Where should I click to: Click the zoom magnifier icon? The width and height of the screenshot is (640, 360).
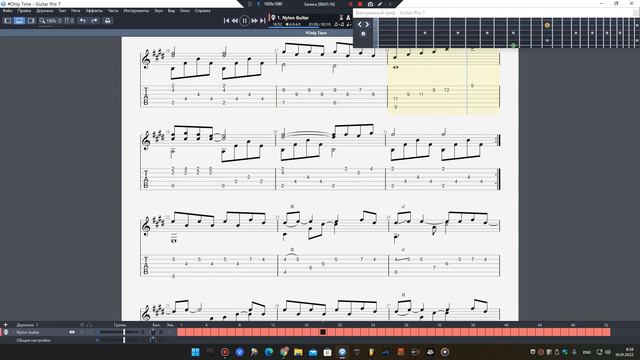[x=42, y=20]
